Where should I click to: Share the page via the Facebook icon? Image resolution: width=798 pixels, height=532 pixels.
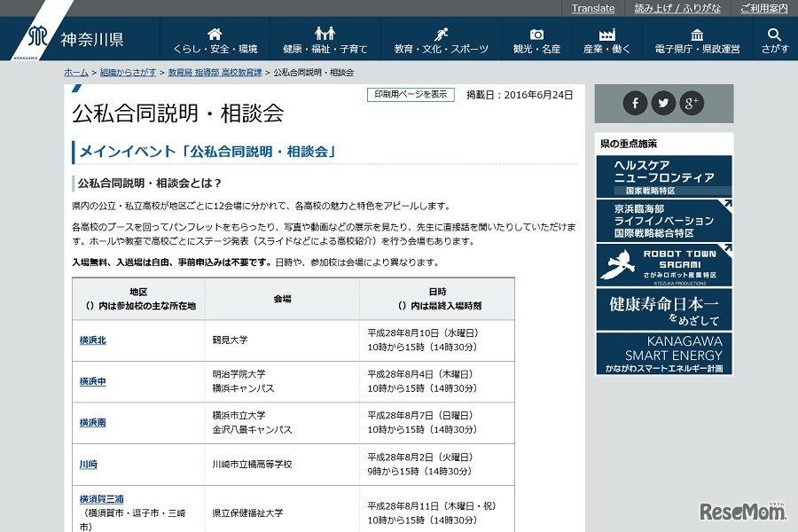tap(635, 104)
